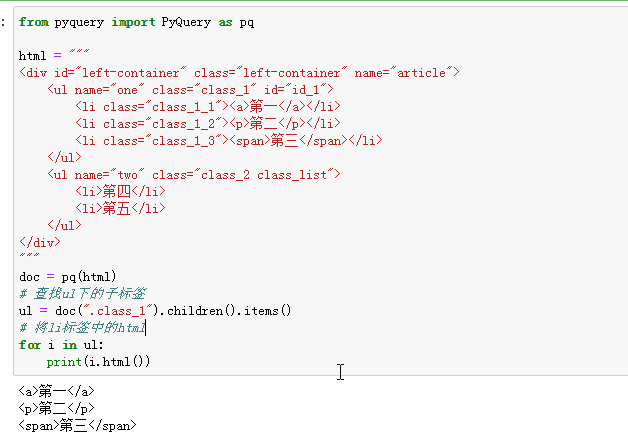Viewport: 628px width, 437px height.
Task: Click the div id="left-container" opening tag line
Action: [x=238, y=72]
